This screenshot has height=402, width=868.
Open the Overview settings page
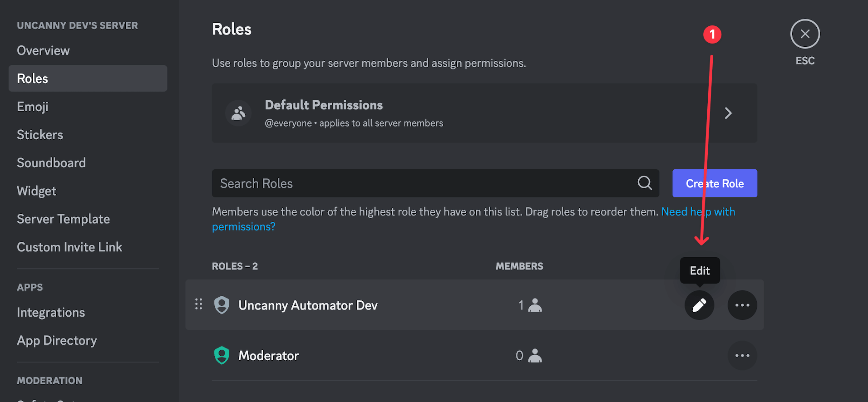tap(44, 50)
